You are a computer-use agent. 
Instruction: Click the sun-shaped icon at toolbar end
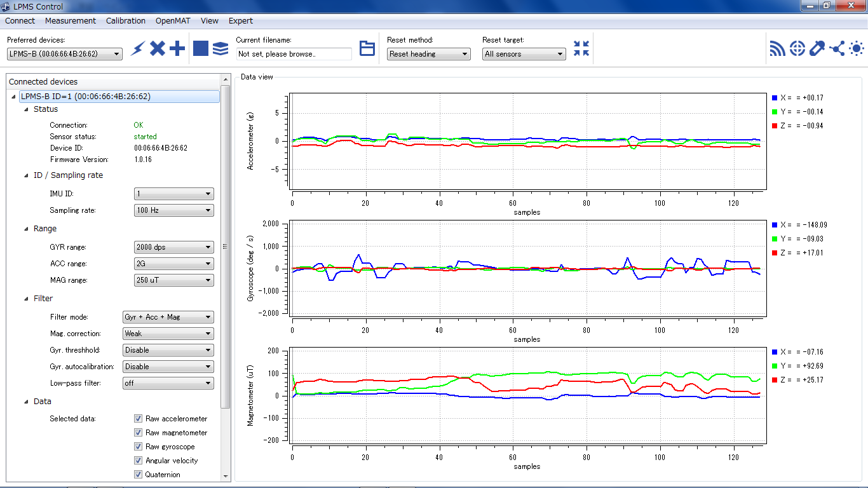click(x=857, y=48)
